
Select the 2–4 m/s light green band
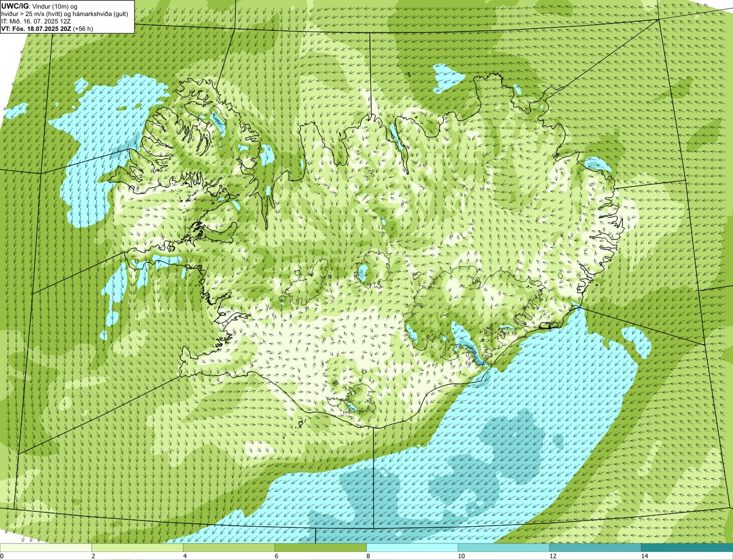137,547
